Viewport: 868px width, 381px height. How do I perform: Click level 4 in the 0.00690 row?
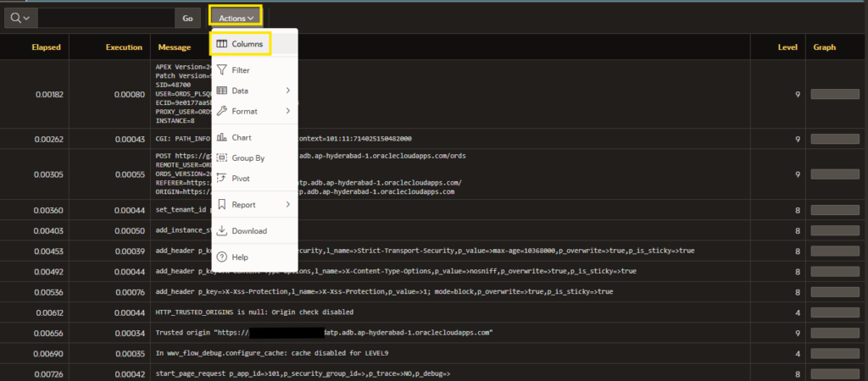[x=798, y=353]
